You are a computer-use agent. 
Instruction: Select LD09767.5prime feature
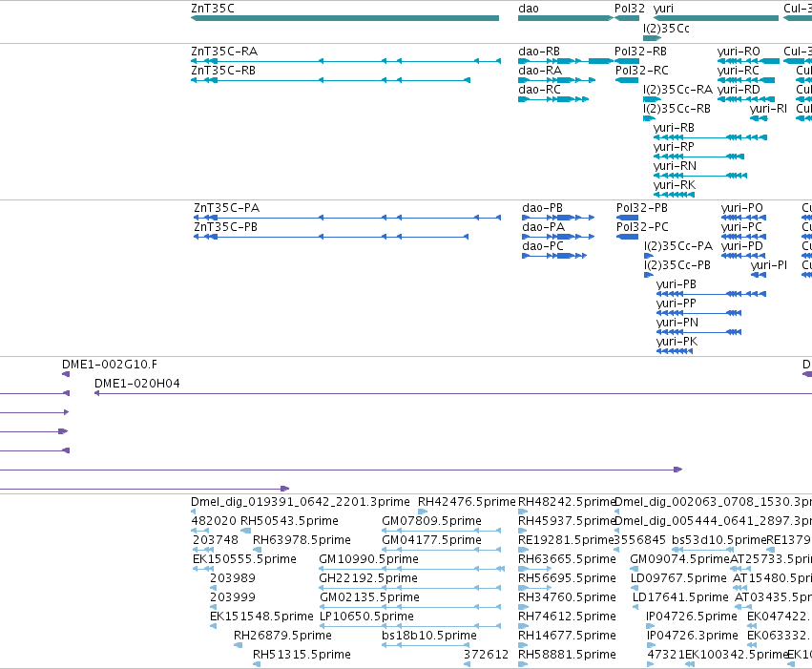coord(635,589)
